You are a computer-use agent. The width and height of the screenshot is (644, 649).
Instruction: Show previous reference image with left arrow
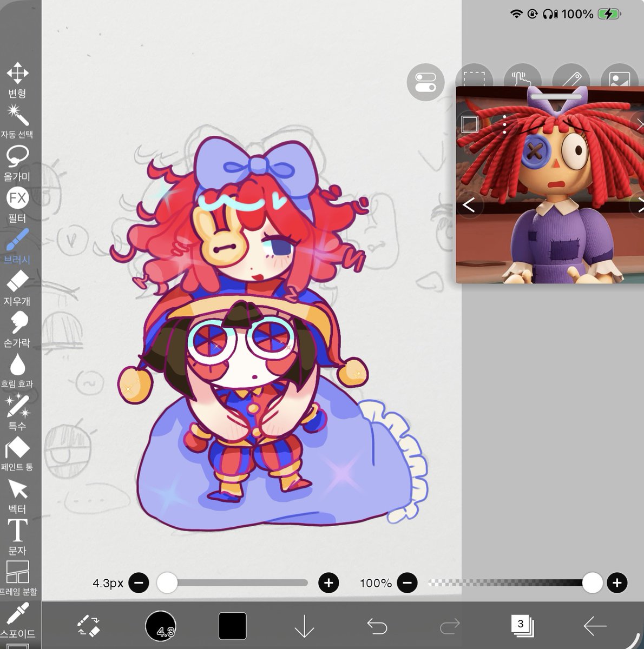point(469,205)
